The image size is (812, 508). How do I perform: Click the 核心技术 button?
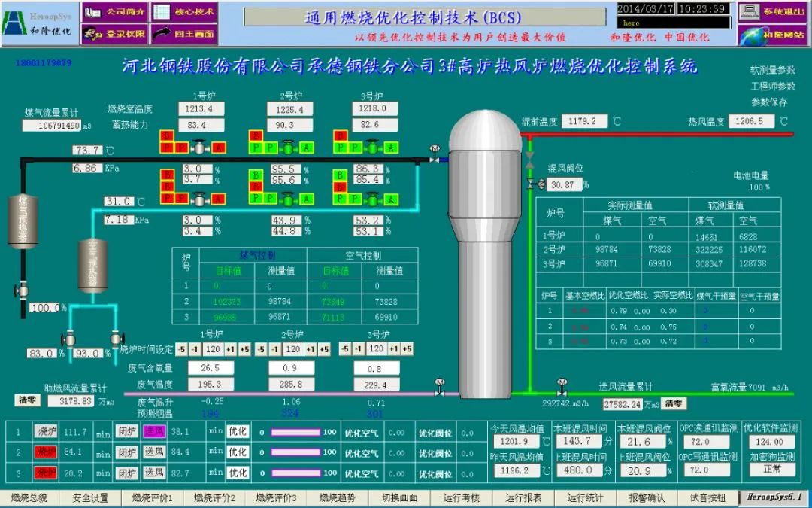point(184,12)
